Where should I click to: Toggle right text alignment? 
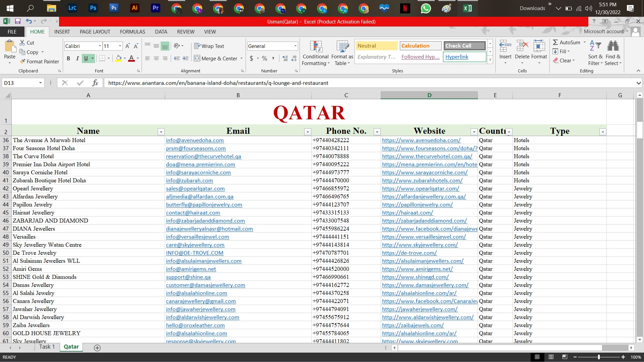[165, 58]
